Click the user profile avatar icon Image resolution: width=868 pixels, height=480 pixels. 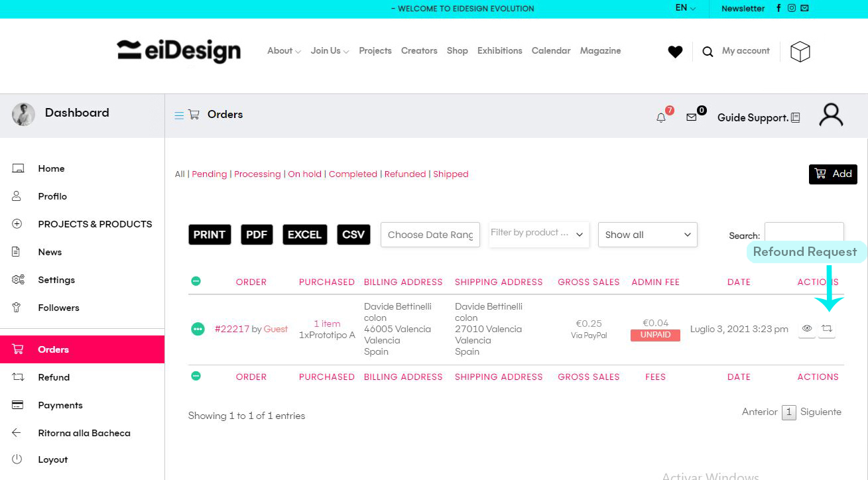(x=831, y=115)
